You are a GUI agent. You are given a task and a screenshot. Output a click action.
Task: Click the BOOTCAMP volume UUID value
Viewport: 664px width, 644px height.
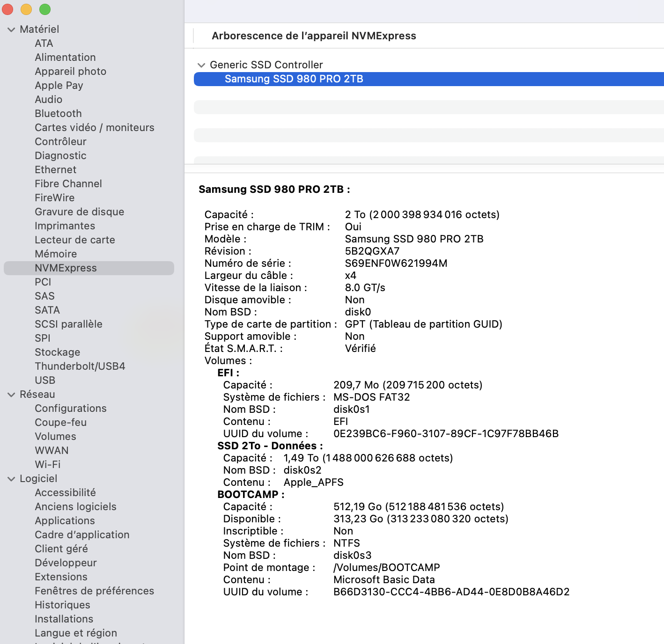click(x=451, y=592)
